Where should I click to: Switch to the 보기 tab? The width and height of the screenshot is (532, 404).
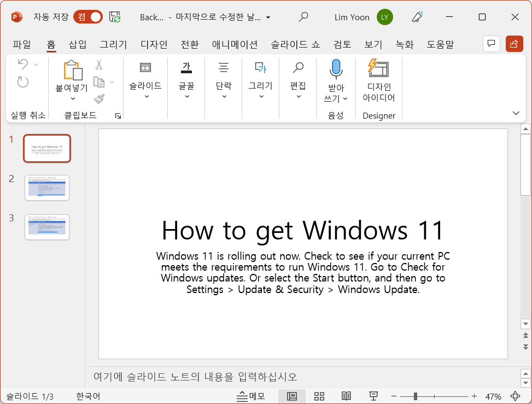373,44
